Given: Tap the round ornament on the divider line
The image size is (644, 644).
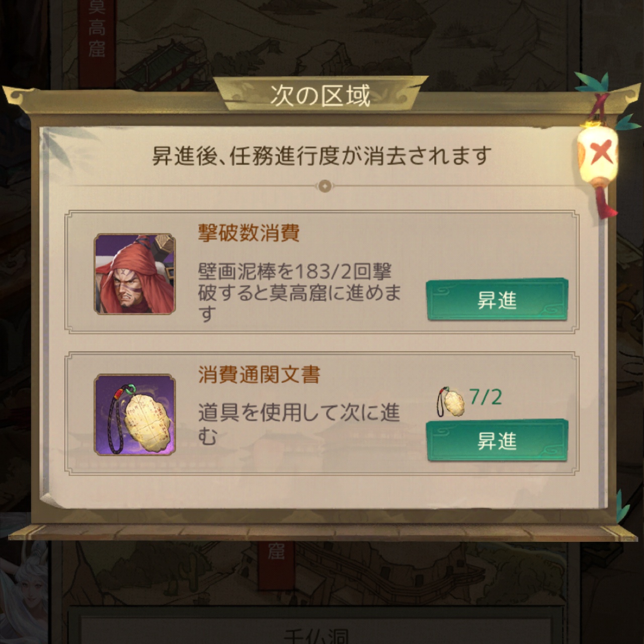Looking at the screenshot, I should point(325,186).
